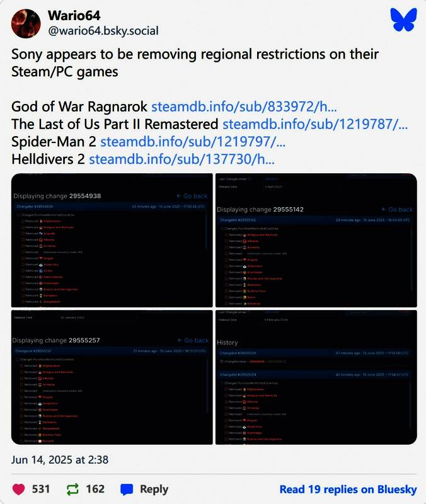
Task: Open change 29555257 screenshot thumbnail
Action: coord(112,377)
